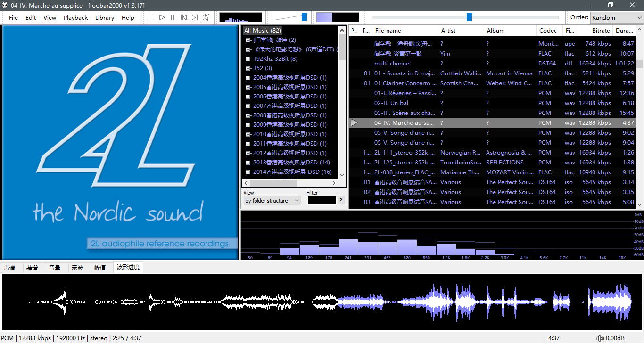Screen dimensions: 644x343
Task: Select the '02-II. Un bal' track row
Action: (x=405, y=103)
